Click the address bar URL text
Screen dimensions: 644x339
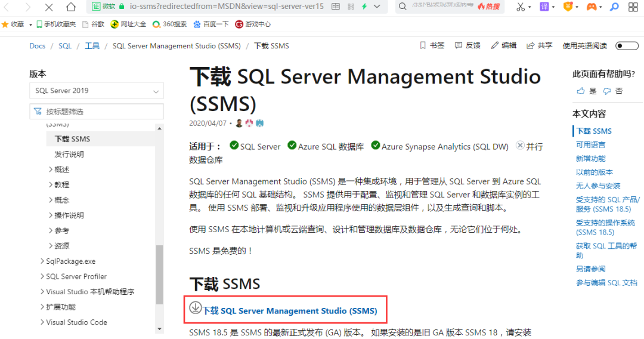tap(227, 7)
